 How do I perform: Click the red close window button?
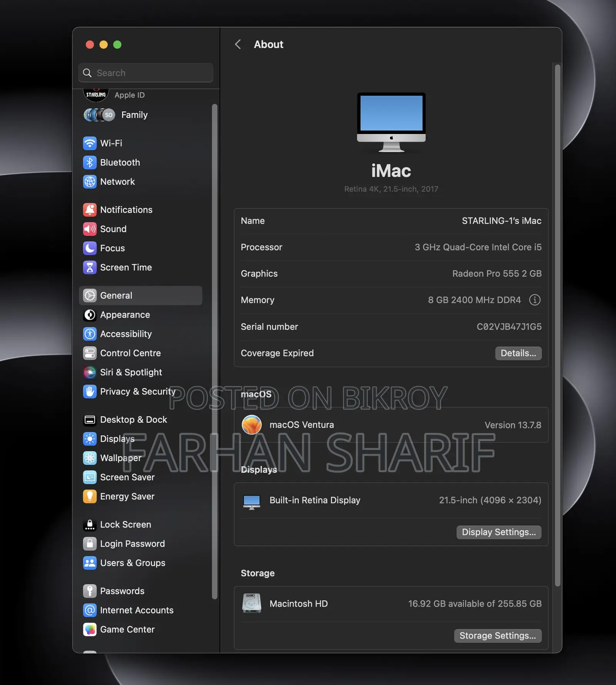pyautogui.click(x=90, y=45)
